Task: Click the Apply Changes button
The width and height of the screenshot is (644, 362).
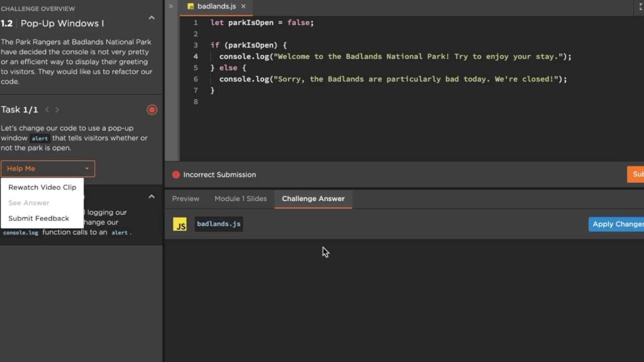Action: point(616,224)
